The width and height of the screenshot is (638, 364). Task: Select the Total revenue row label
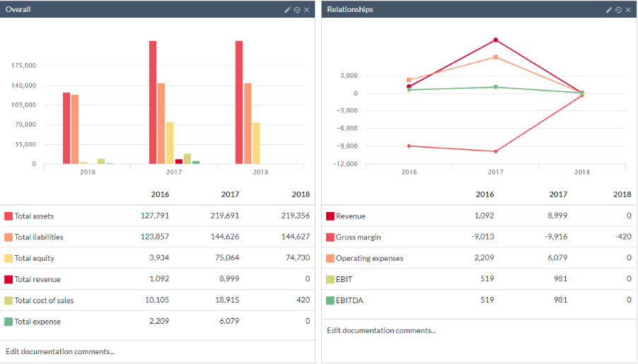[37, 279]
